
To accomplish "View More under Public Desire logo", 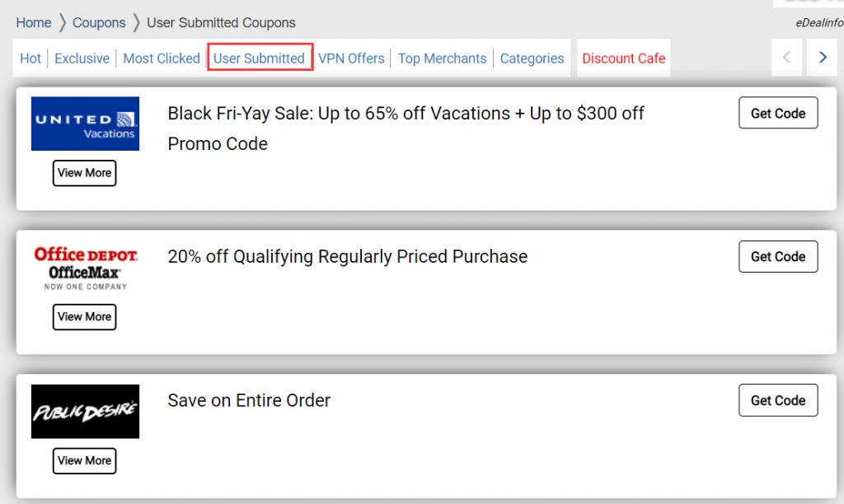I will click(x=85, y=461).
